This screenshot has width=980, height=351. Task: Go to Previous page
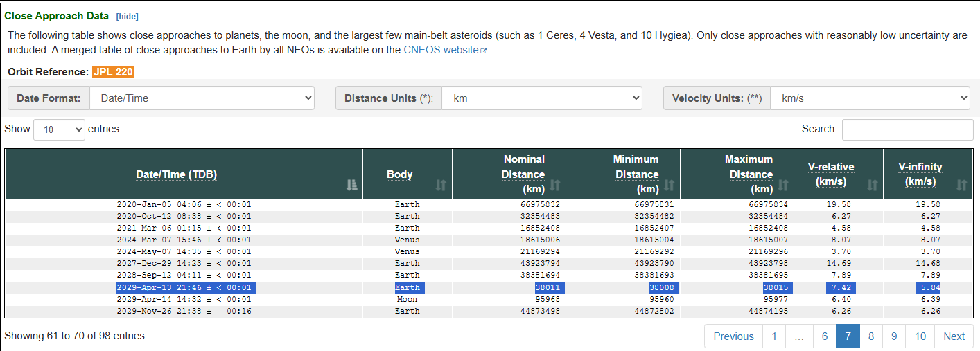(x=733, y=336)
